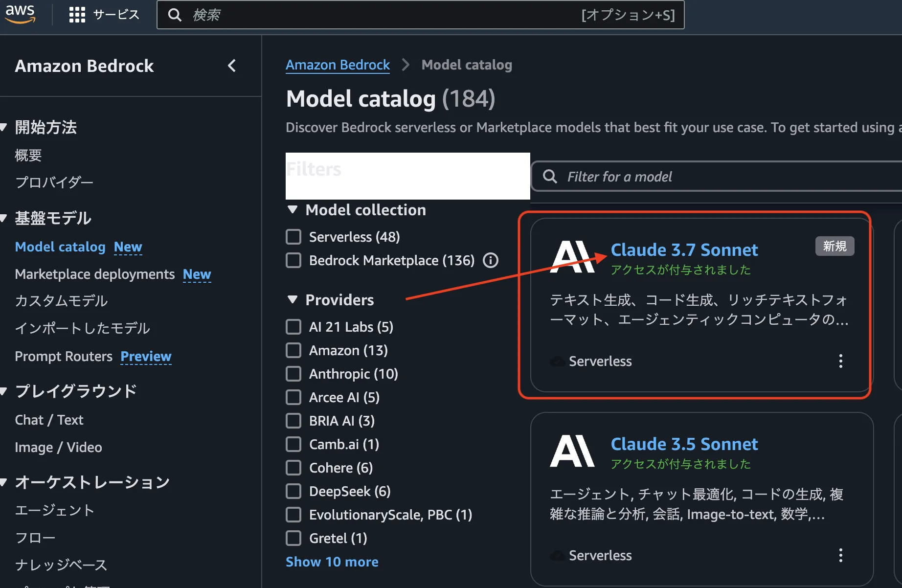902x588 pixels.
Task: Click the search icon in Filter for a model field
Action: pos(550,177)
